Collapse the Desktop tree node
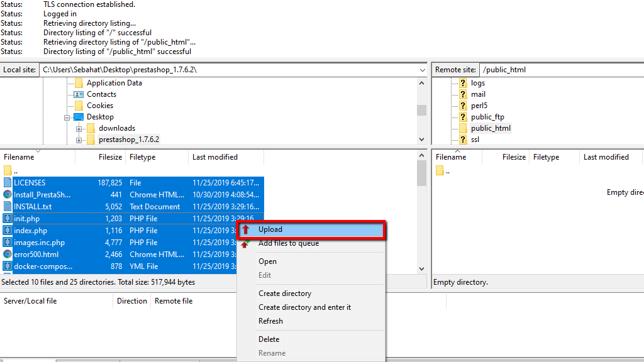Viewport: 644px width, 362px height. pyautogui.click(x=67, y=118)
